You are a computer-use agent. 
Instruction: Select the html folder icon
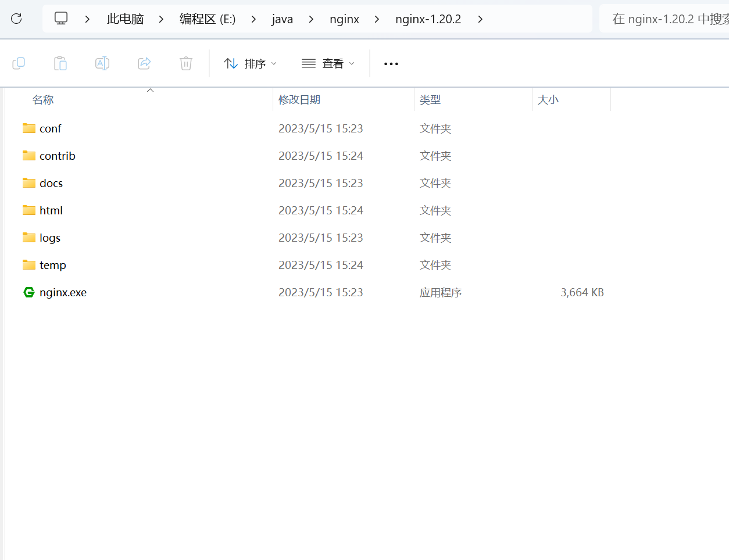click(x=29, y=210)
